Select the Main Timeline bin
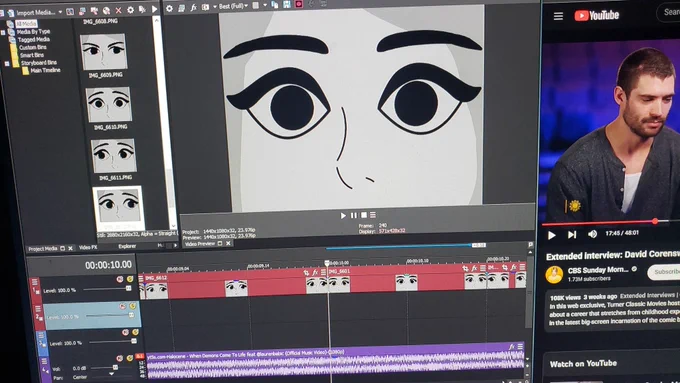 [x=45, y=70]
